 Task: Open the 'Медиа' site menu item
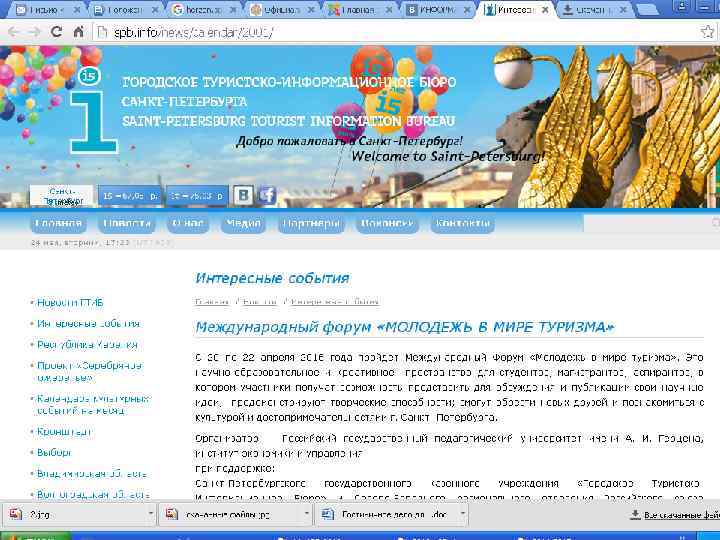(x=243, y=224)
